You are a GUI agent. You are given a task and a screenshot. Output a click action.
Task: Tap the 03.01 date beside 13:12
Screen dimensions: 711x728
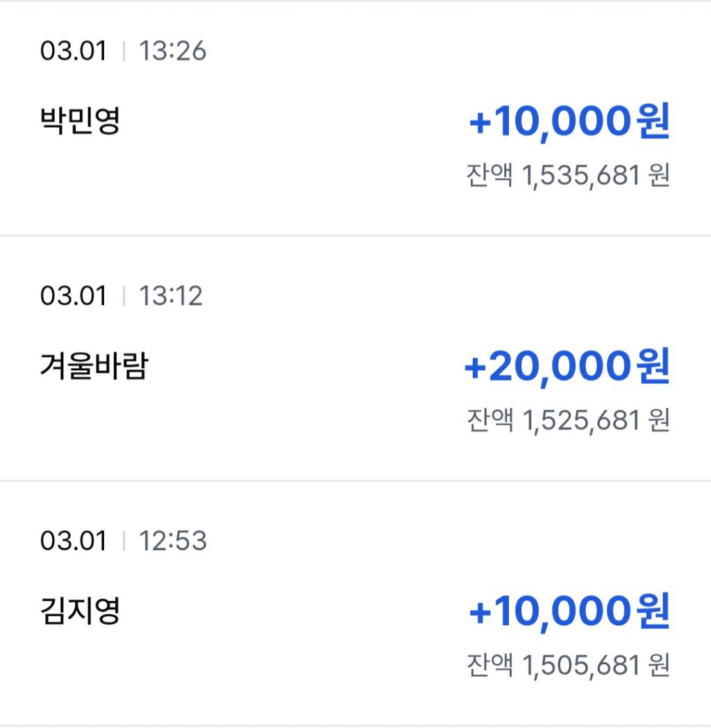point(74,296)
